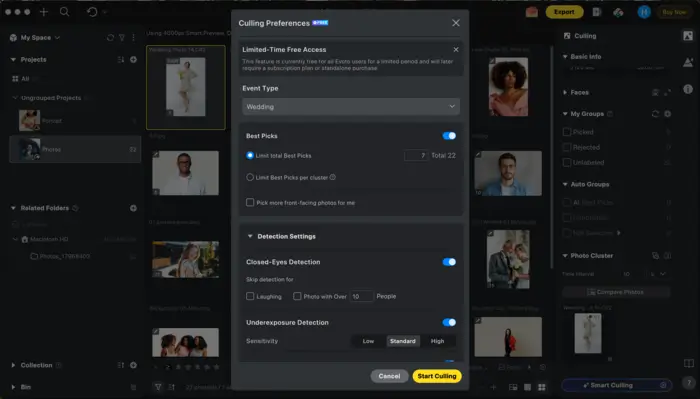The image size is (700, 399).
Task: Open the Photos project in sidebar
Action: coord(75,150)
